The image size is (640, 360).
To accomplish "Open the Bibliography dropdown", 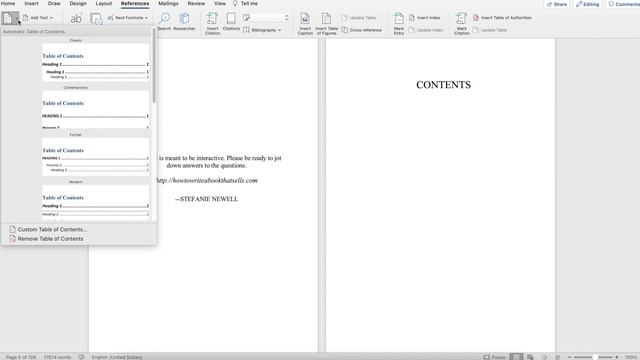I will [262, 30].
